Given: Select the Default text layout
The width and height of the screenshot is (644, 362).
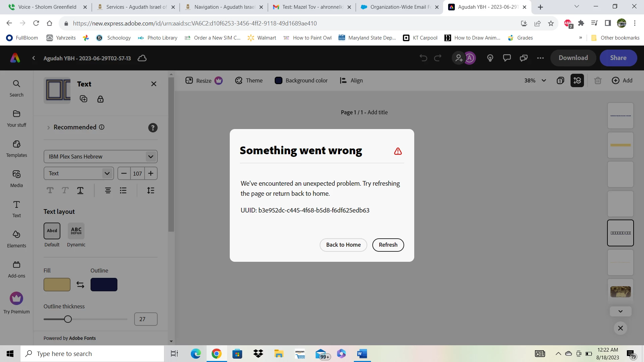Looking at the screenshot, I should [x=52, y=231].
